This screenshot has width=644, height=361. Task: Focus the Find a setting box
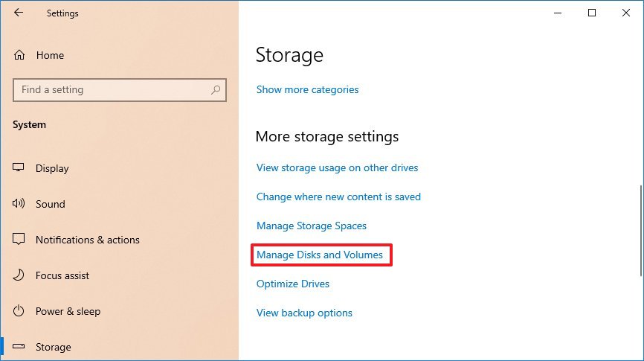click(112, 90)
